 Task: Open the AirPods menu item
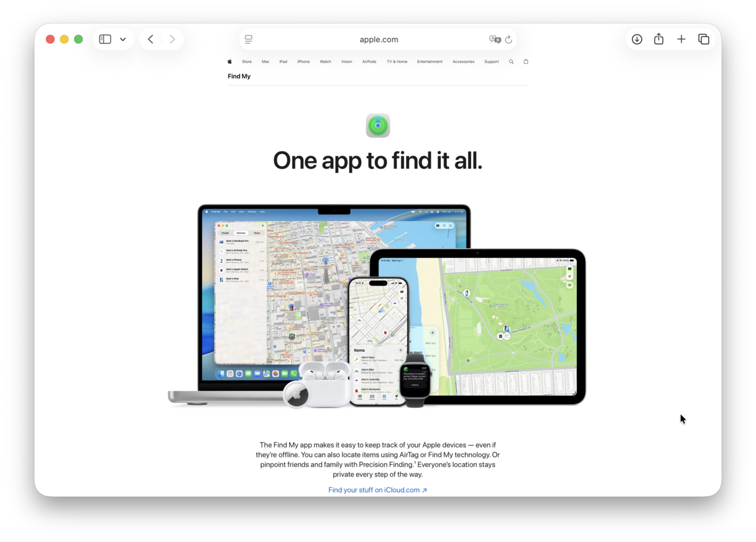pos(369,62)
